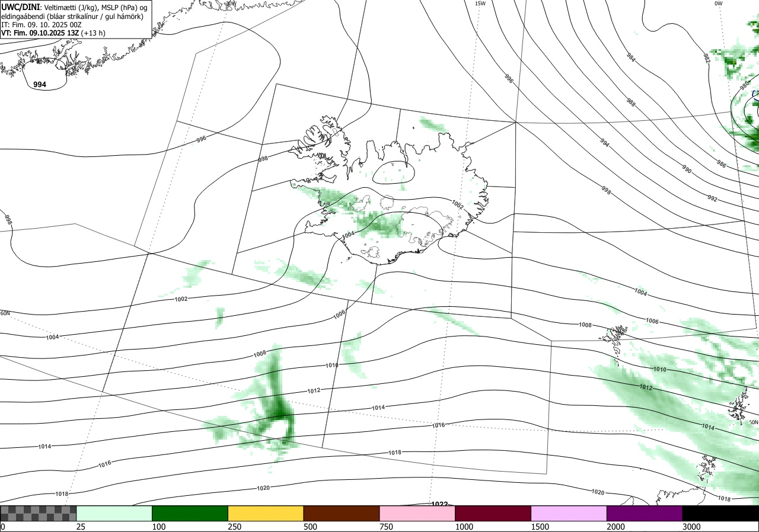Click the brown 500–750 legend swatch
759x532 pixels.
342,513
